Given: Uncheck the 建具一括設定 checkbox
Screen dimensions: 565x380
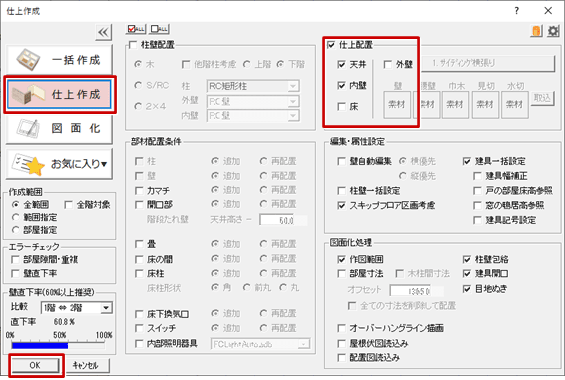Looking at the screenshot, I should click(x=467, y=161).
